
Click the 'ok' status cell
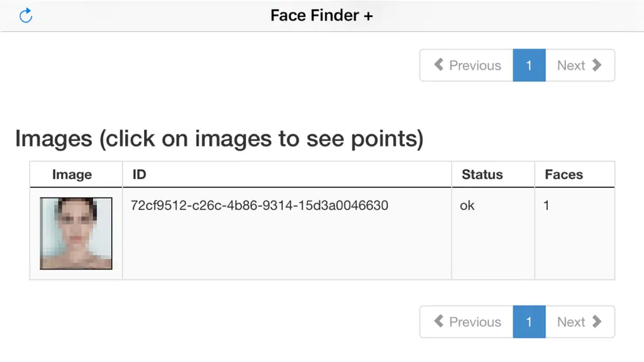[x=467, y=206]
